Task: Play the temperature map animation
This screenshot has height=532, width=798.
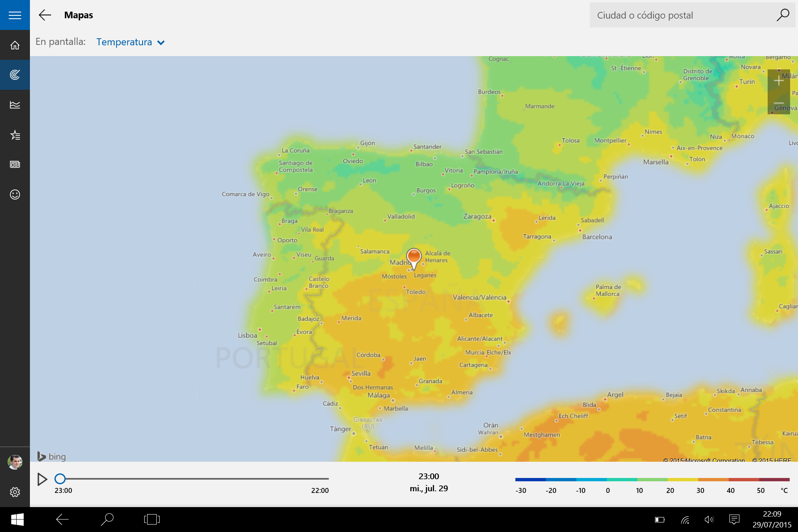Action: coord(42,479)
